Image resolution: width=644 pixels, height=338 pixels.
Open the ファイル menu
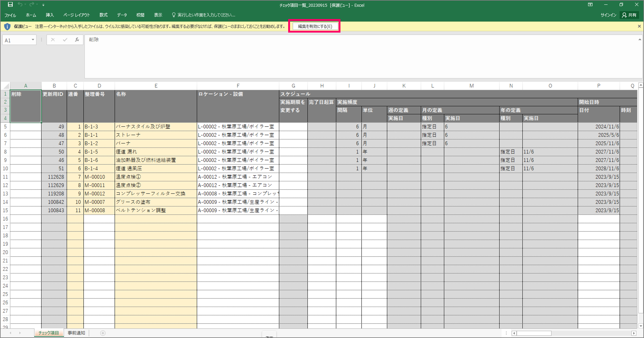click(x=10, y=15)
